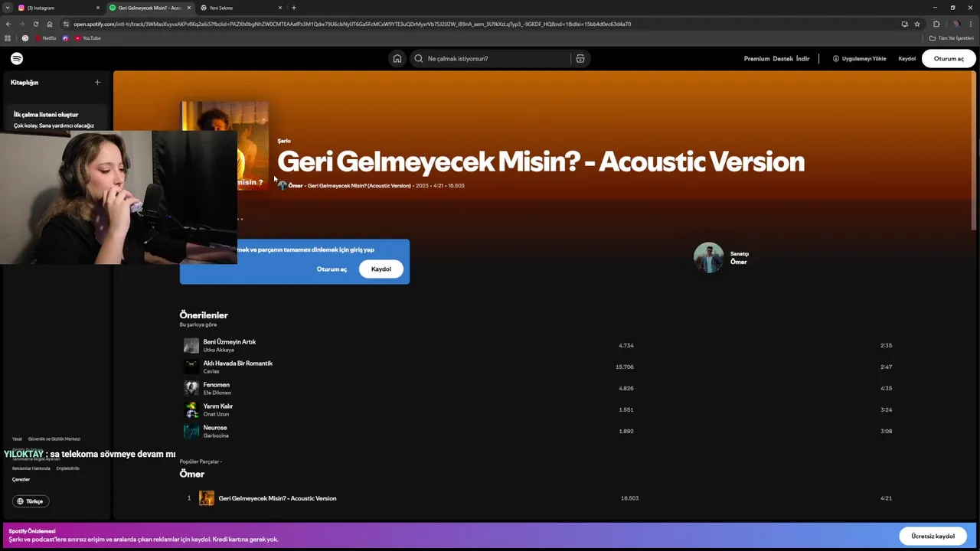Open the recommended song Fenomen

(x=216, y=385)
